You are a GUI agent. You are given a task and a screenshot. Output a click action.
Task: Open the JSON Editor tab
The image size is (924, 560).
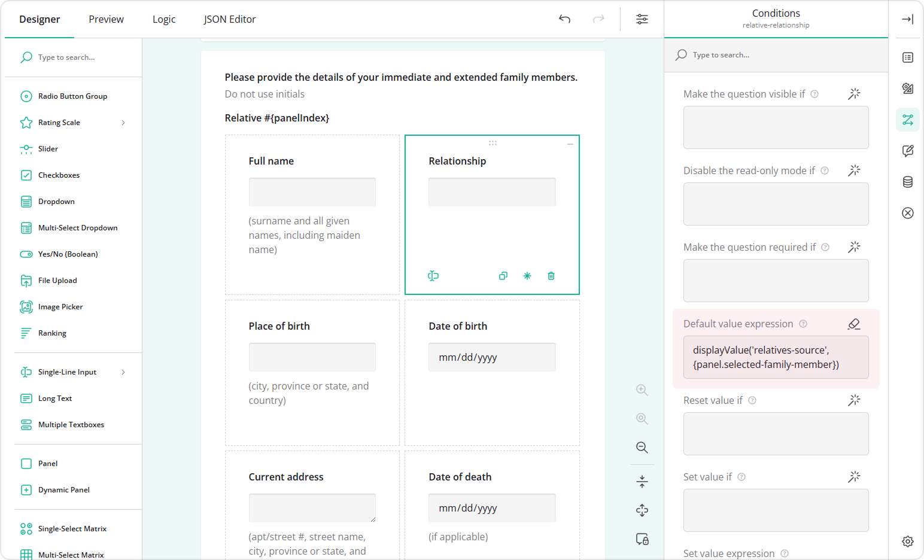coord(229,19)
